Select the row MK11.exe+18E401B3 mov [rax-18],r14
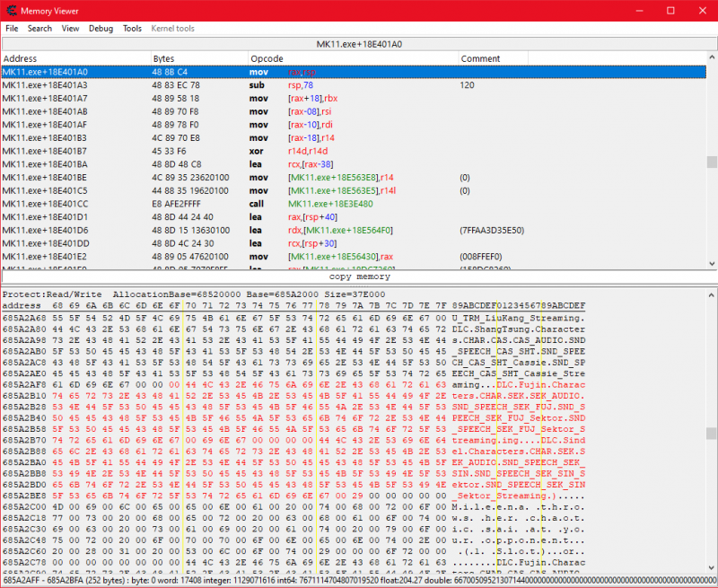 [x=354, y=138]
